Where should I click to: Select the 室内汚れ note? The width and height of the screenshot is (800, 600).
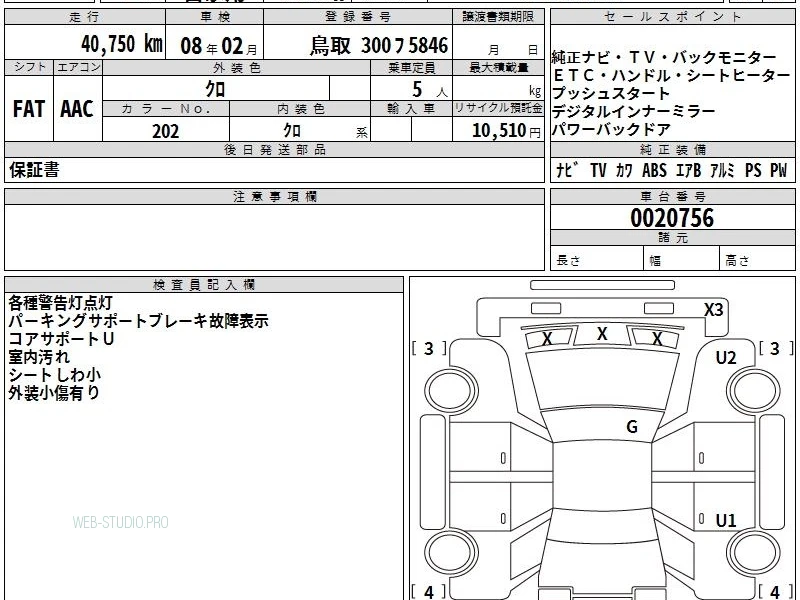(x=39, y=357)
